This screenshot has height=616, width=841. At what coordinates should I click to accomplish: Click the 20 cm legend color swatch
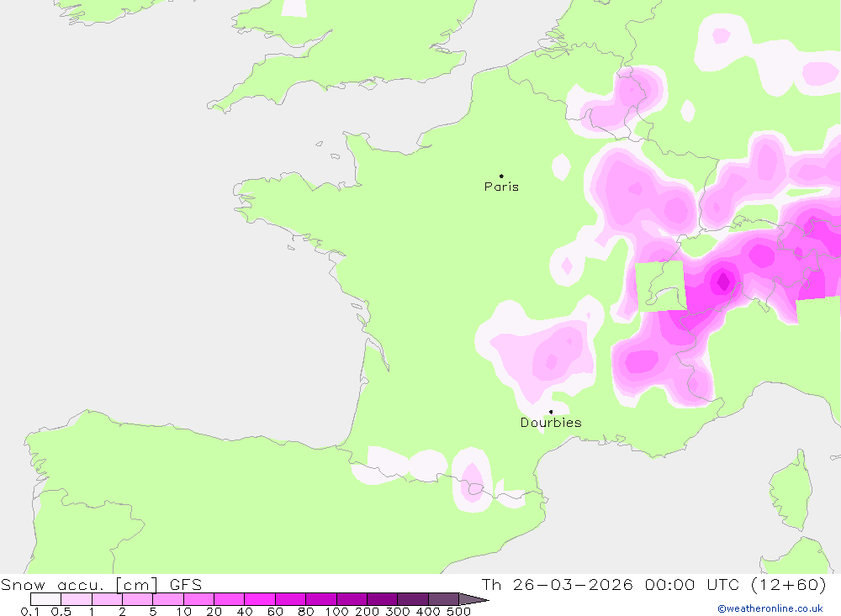(x=229, y=599)
